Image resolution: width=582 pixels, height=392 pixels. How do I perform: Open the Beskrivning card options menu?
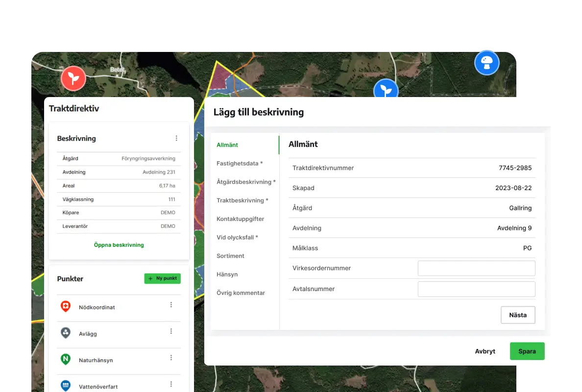(176, 139)
